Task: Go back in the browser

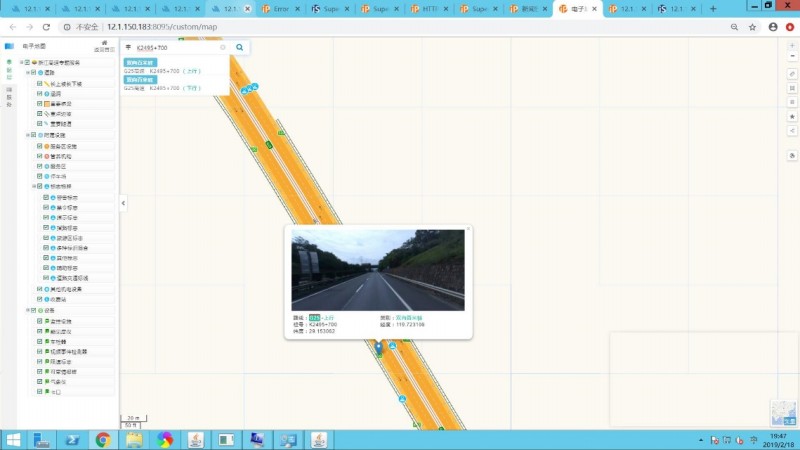Action: coord(13,27)
